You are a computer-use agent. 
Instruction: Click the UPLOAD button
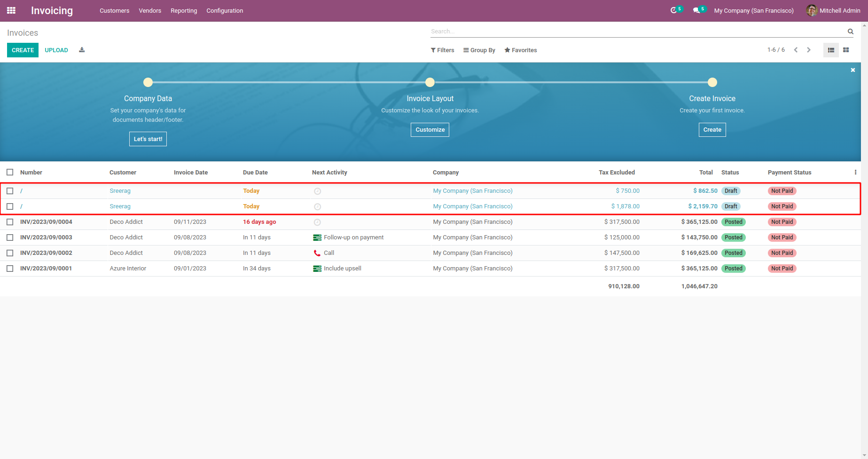[x=56, y=50]
